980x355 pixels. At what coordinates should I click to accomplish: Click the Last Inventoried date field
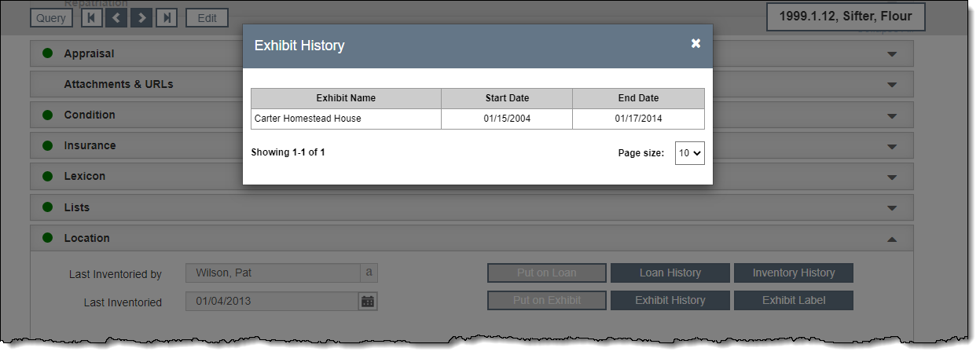271,302
